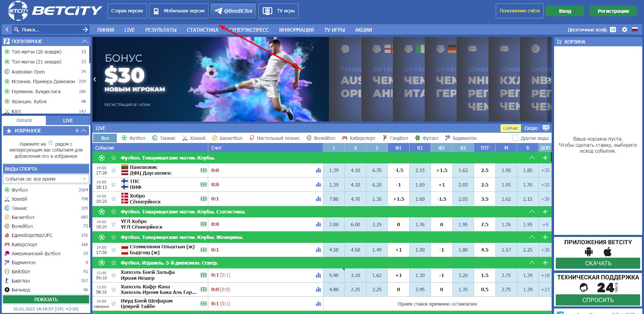Open statistics chart for Паневежис match
This screenshot has height=314, width=644.
click(x=318, y=171)
